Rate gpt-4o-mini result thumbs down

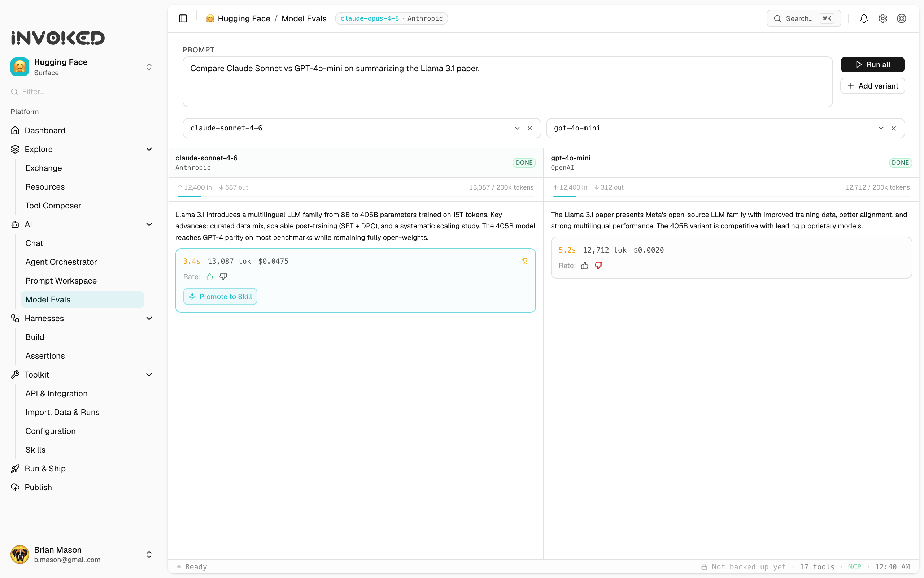pos(598,266)
